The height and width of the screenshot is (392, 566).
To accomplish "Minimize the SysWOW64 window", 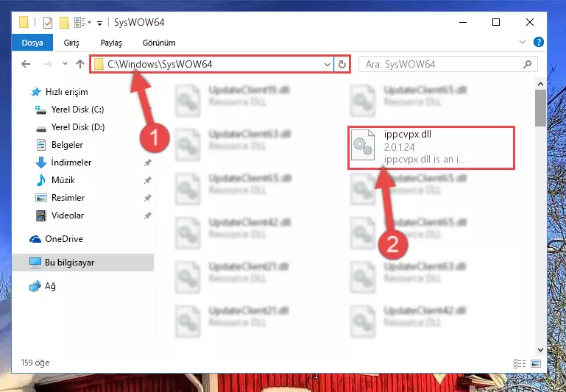I will [x=463, y=22].
